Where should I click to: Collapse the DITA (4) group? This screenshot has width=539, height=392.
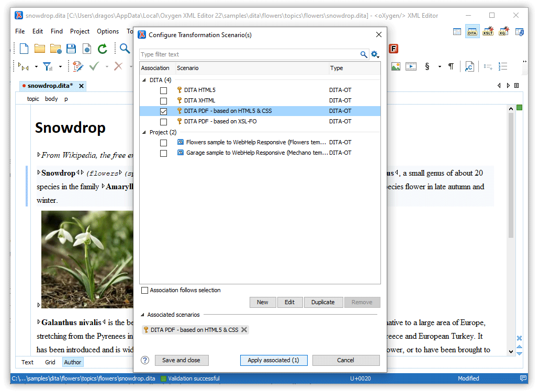click(x=144, y=80)
